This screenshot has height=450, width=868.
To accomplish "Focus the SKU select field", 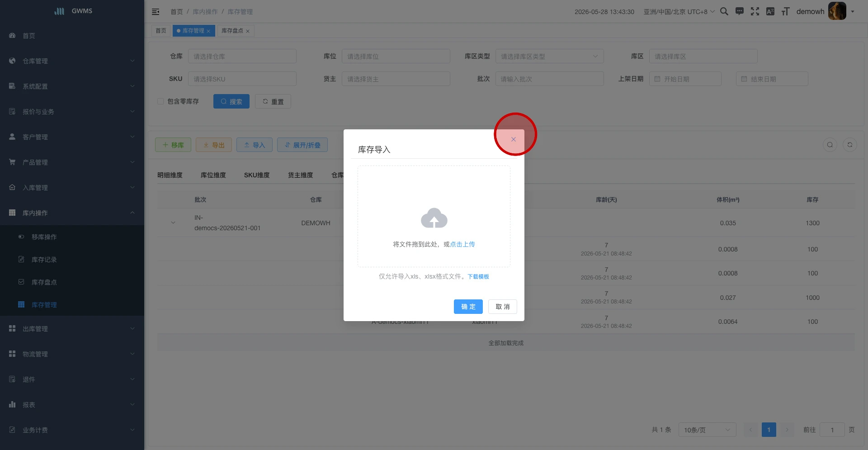I will [x=242, y=79].
